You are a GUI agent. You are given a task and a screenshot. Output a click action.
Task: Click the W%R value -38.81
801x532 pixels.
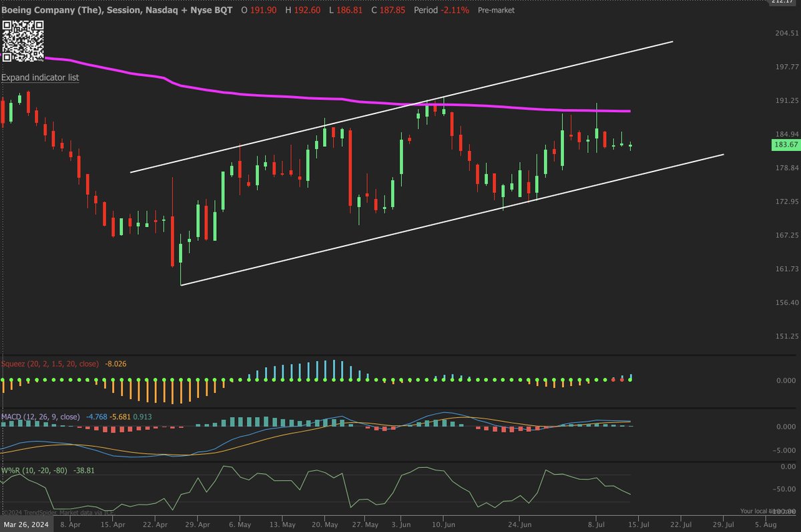[x=84, y=470]
